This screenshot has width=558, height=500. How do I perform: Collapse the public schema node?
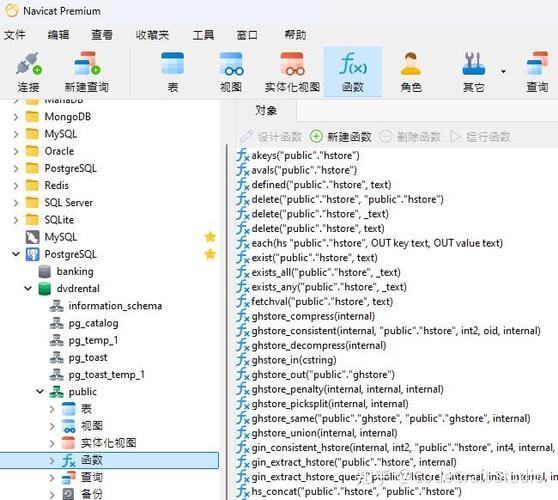pyautogui.click(x=40, y=391)
